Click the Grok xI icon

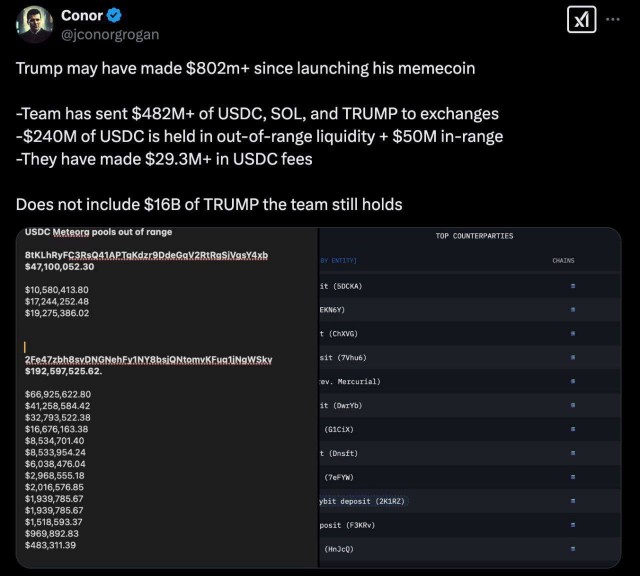point(583,21)
